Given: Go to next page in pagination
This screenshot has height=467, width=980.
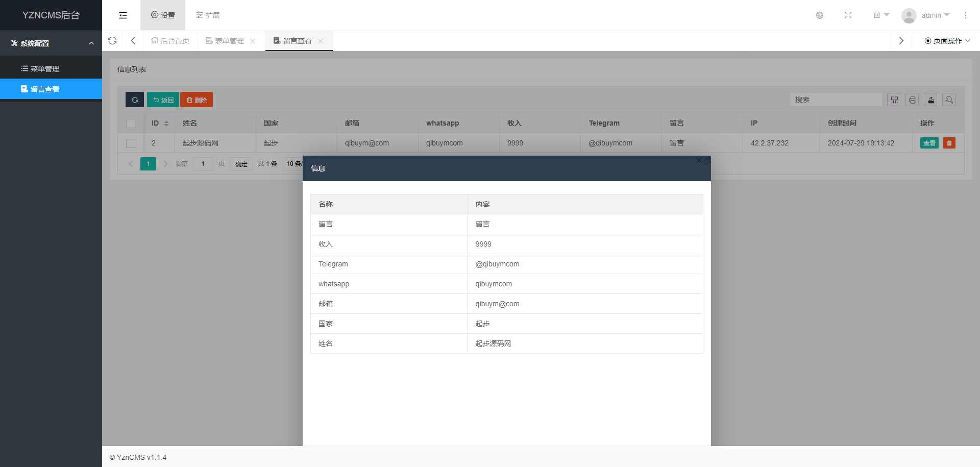Looking at the screenshot, I should (165, 164).
